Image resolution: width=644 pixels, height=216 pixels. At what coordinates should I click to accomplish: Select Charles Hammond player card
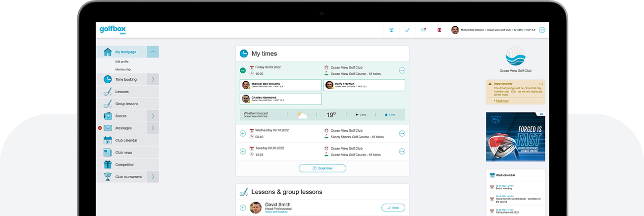pyautogui.click(x=281, y=99)
